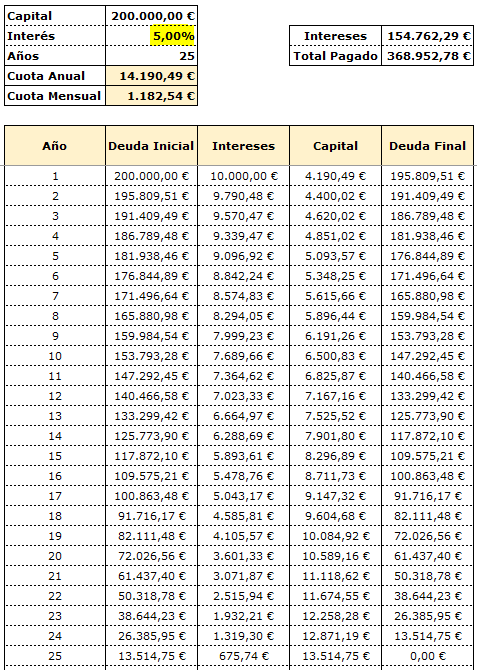Viewport: 477px width, 670px height.
Task: Click the Deuda Final column header
Action: (x=427, y=146)
